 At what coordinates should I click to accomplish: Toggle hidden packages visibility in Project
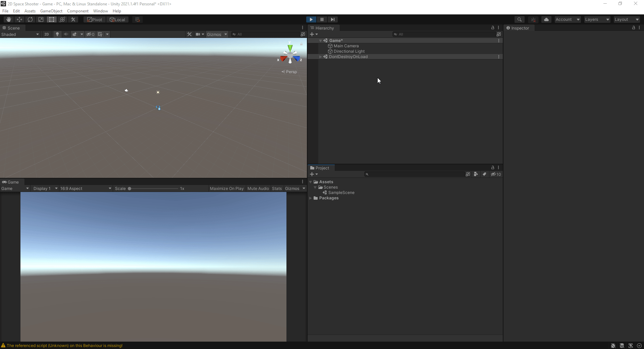[496, 174]
